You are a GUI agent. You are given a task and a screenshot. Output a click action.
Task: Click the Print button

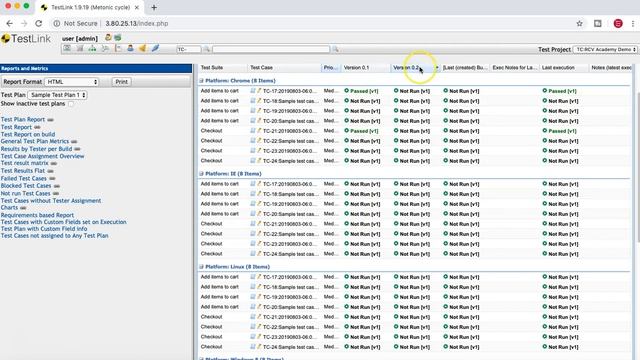121,82
